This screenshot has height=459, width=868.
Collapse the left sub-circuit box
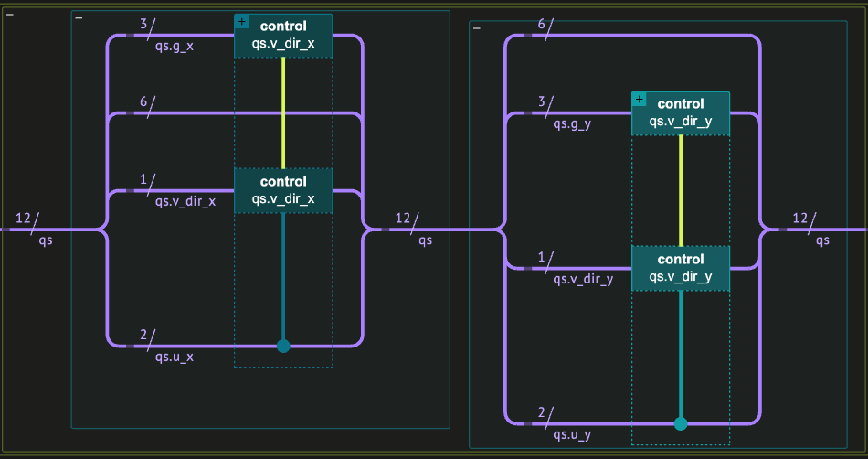(x=79, y=18)
